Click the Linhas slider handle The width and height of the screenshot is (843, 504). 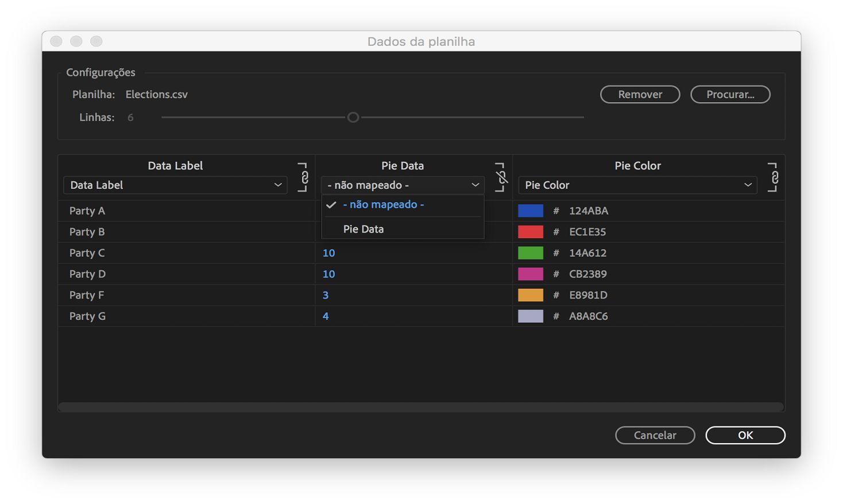(x=353, y=117)
